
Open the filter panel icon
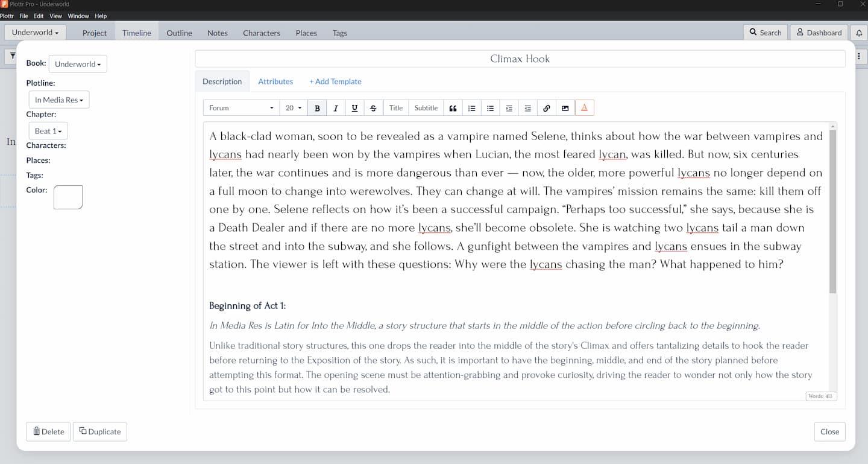[12, 56]
